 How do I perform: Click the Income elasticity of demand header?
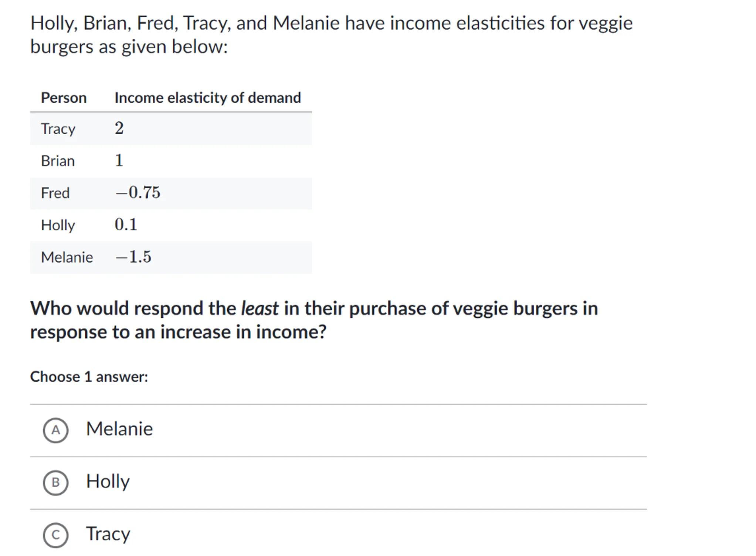208,98
